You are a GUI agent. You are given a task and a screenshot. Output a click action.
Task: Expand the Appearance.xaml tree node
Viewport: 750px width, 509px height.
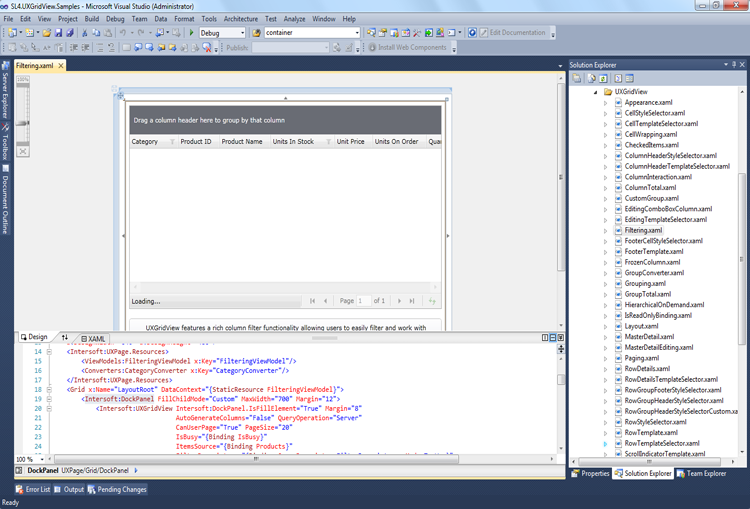(x=605, y=102)
